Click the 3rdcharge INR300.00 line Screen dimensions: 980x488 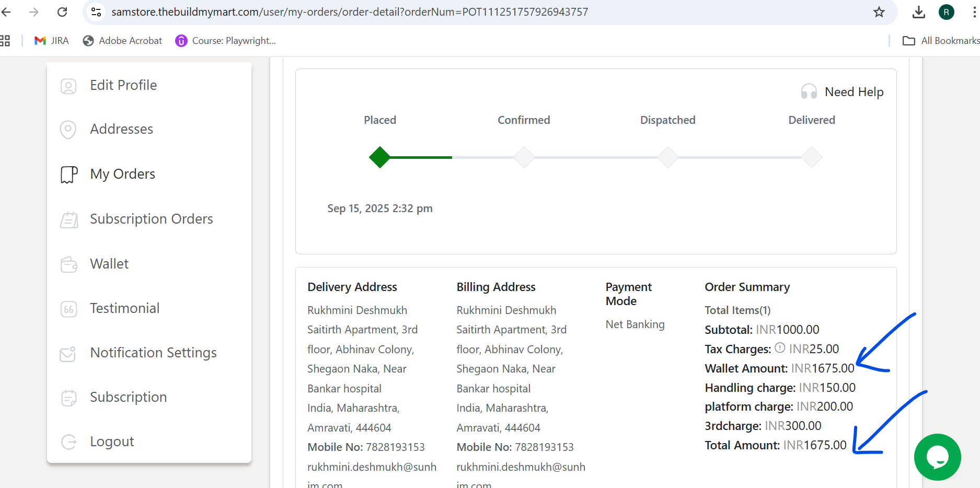(763, 426)
